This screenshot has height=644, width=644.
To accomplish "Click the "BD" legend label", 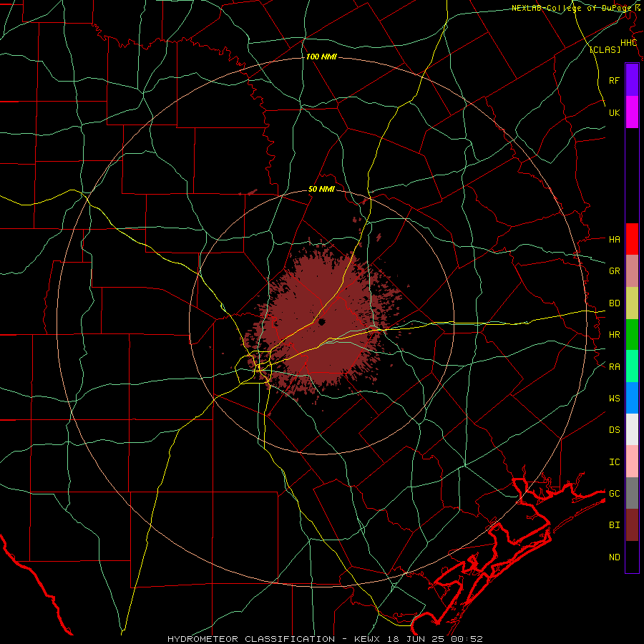I will coord(615,303).
